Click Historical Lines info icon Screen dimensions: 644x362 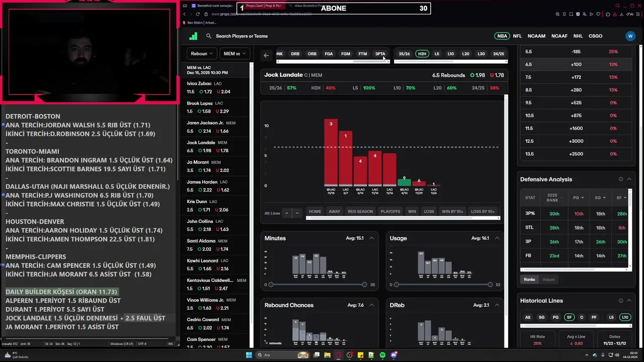click(x=621, y=301)
